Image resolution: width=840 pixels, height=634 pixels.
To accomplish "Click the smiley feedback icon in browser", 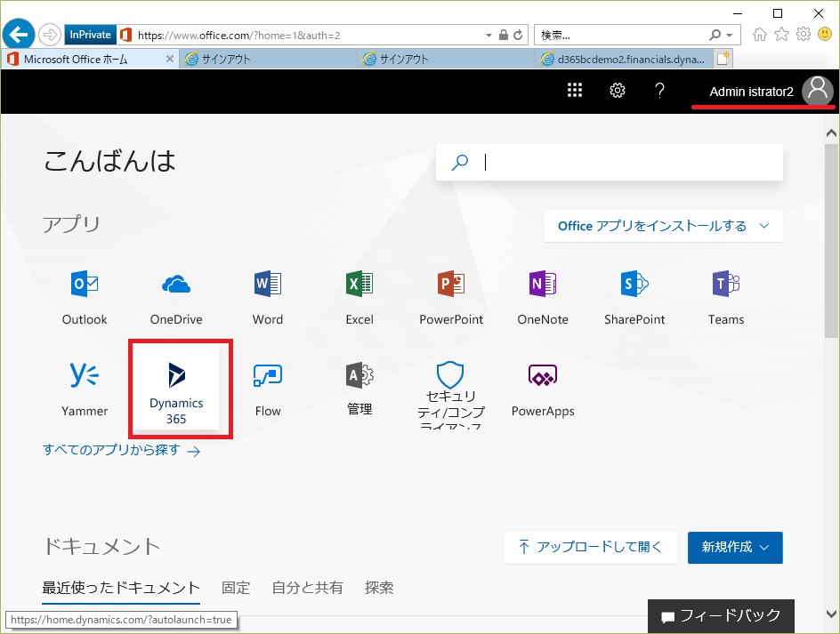I will 825,35.
